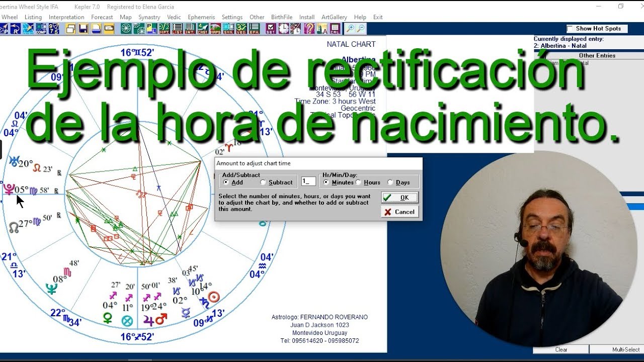
Task: Click OK in adjust chart time dialog
Action: (x=399, y=198)
